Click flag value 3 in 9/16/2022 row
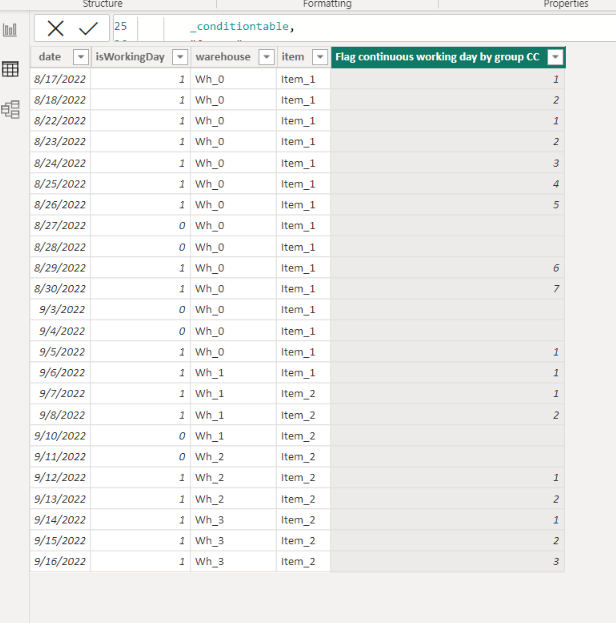The image size is (616, 623). [447, 561]
